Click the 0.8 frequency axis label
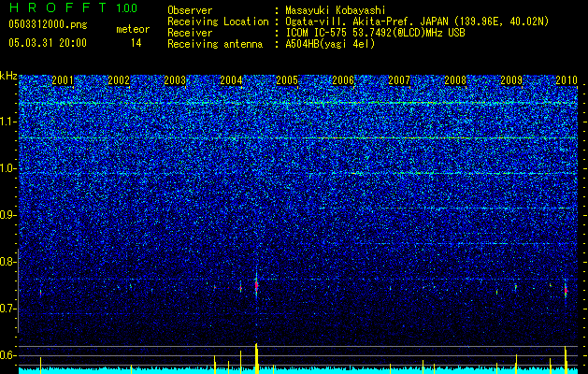 [x=8, y=262]
